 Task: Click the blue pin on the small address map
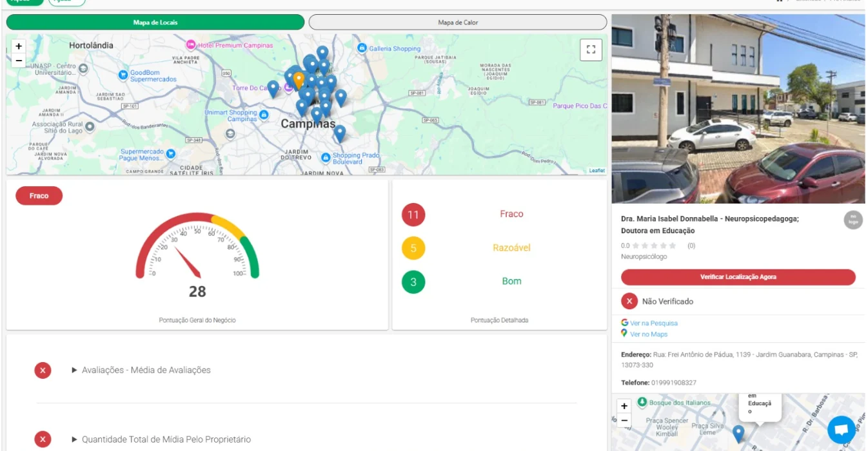point(738,434)
